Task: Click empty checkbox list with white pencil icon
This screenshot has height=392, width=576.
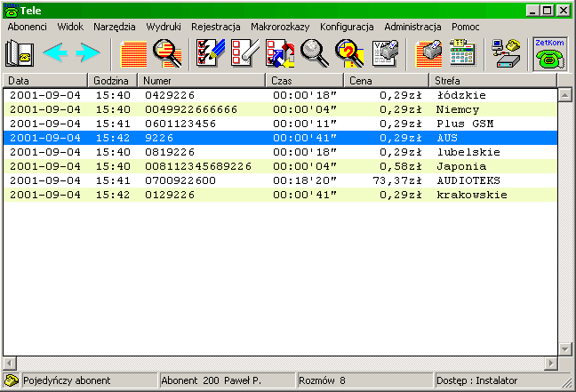Action: pos(244,53)
